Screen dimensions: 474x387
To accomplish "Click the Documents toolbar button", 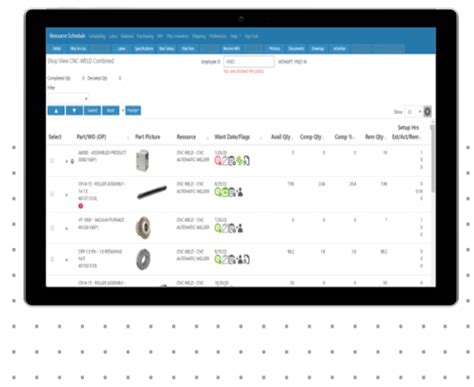I will (x=296, y=49).
